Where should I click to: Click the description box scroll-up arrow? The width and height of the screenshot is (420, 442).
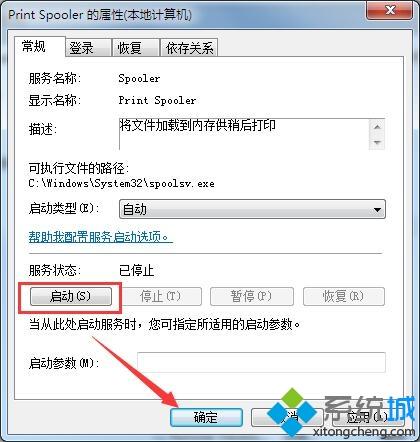(x=377, y=127)
